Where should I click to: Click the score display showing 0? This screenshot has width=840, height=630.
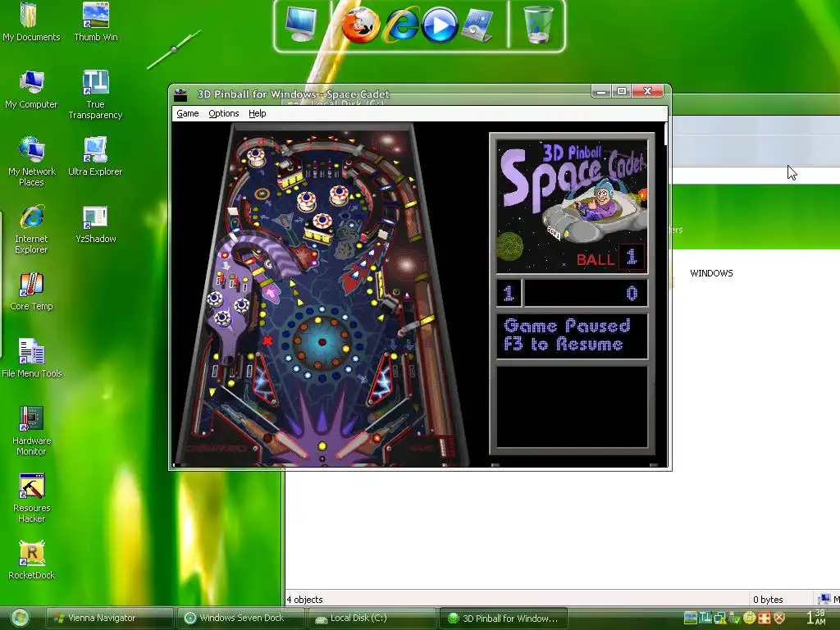(x=586, y=293)
